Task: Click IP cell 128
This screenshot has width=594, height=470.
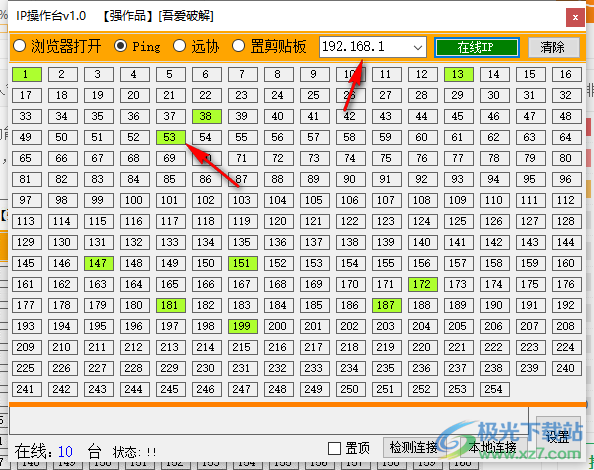Action: [566, 221]
